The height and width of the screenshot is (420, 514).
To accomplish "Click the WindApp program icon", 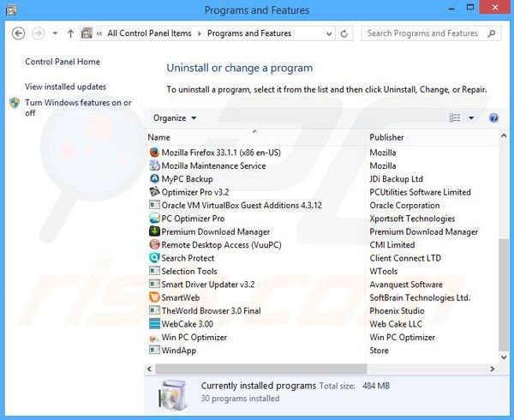I will pyautogui.click(x=154, y=351).
